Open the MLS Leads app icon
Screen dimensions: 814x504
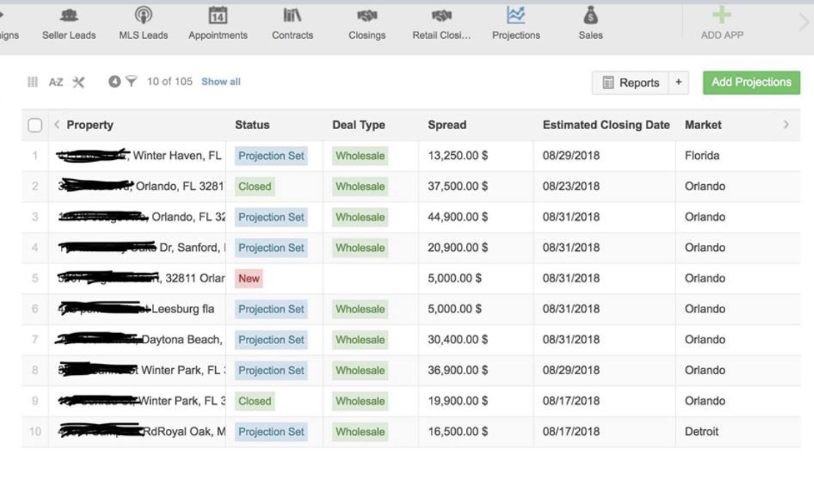click(x=143, y=16)
